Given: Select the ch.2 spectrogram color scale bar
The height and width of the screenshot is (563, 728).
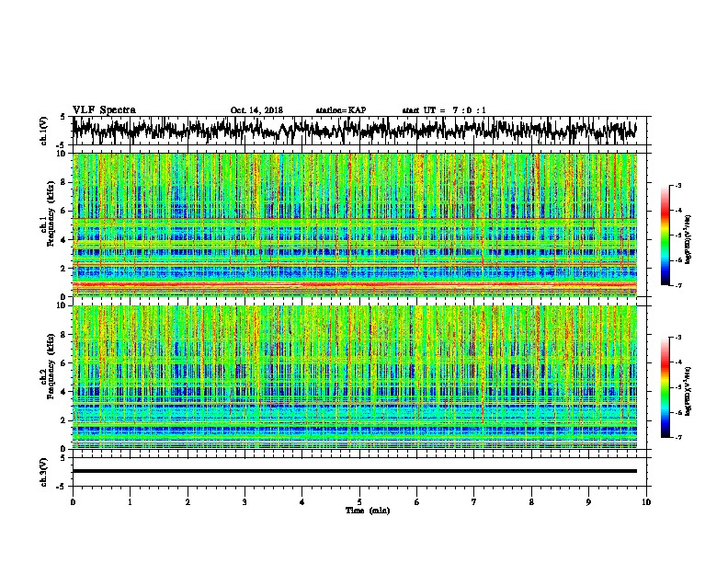Looking at the screenshot, I should (x=665, y=387).
